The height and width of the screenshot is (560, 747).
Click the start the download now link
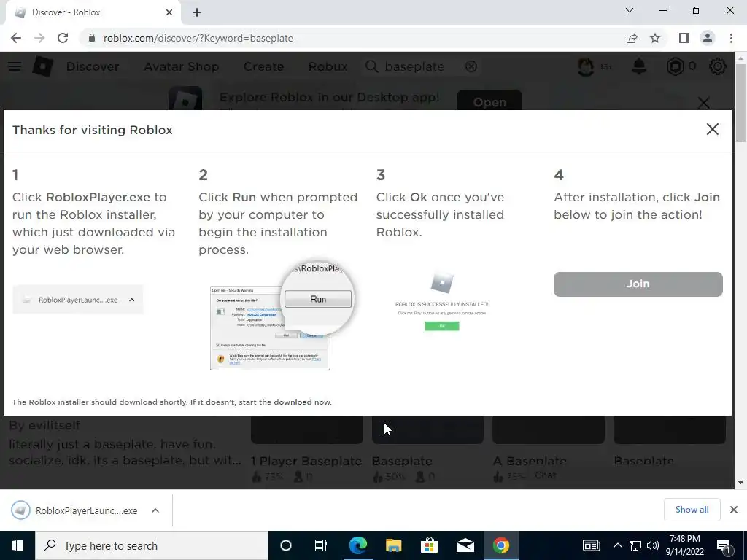pyautogui.click(x=285, y=402)
